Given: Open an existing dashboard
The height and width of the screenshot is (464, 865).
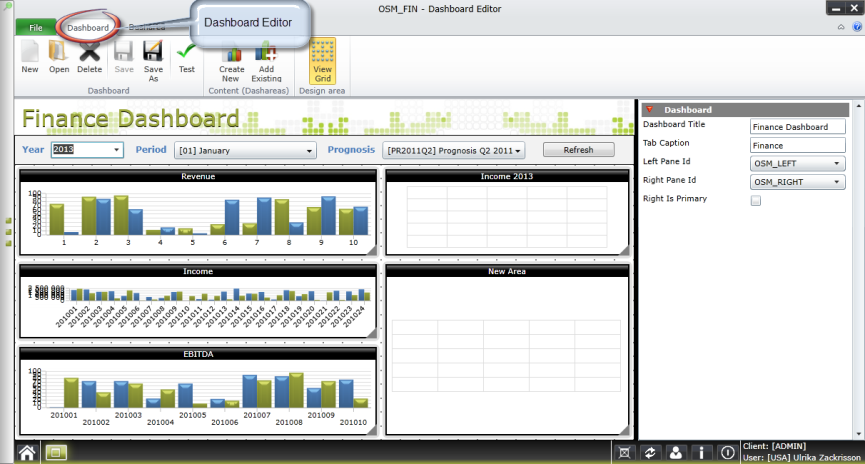Looking at the screenshot, I should tap(58, 57).
